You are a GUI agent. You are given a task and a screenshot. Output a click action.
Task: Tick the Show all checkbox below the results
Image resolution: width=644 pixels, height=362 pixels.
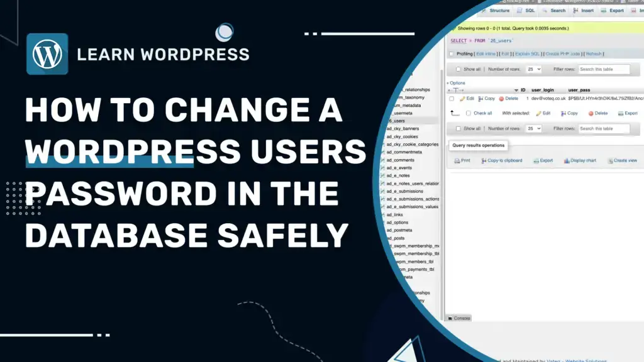[x=458, y=129]
